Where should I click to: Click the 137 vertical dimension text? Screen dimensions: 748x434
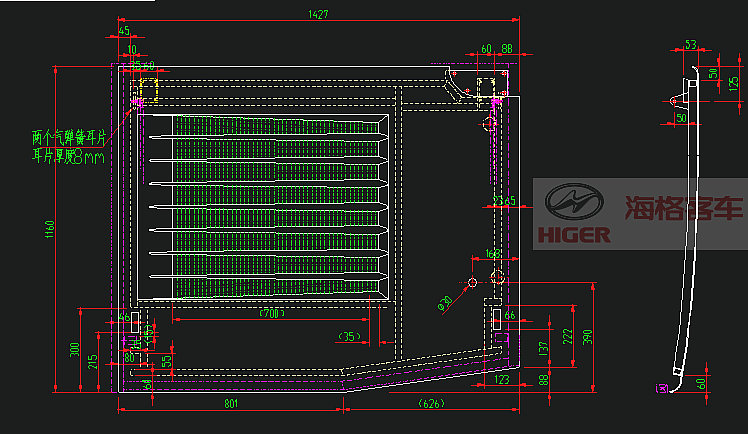[545, 347]
